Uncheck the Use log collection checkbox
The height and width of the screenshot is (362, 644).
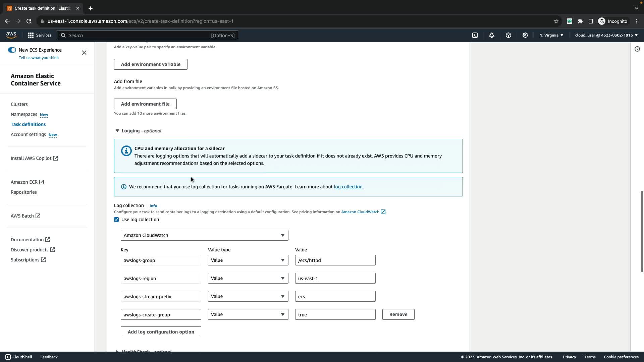pyautogui.click(x=116, y=220)
